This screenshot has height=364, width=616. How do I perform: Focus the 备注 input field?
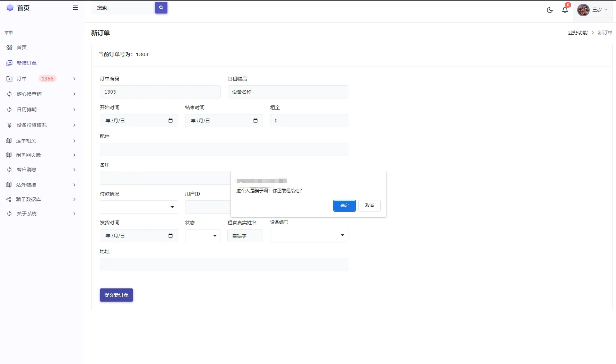165,178
